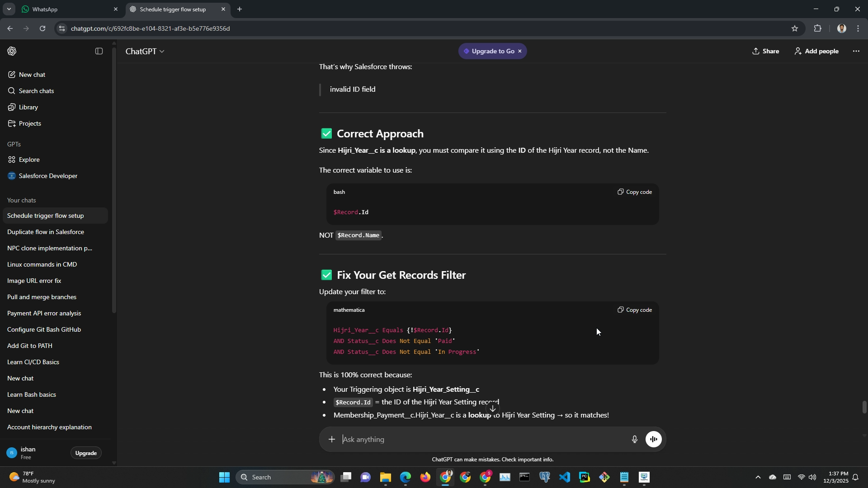Open the Projects section
The image size is (868, 488).
click(30, 123)
